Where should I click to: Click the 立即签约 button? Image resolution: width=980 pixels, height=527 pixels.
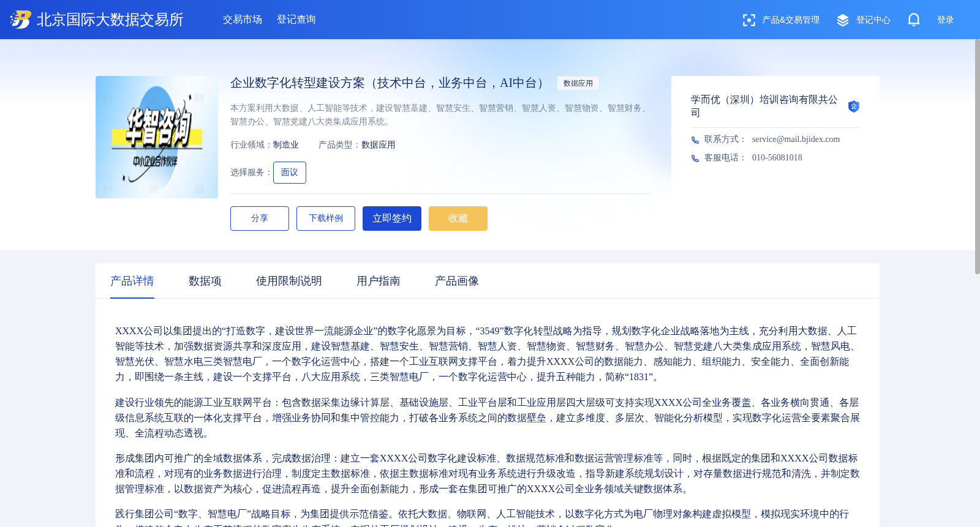click(x=392, y=219)
